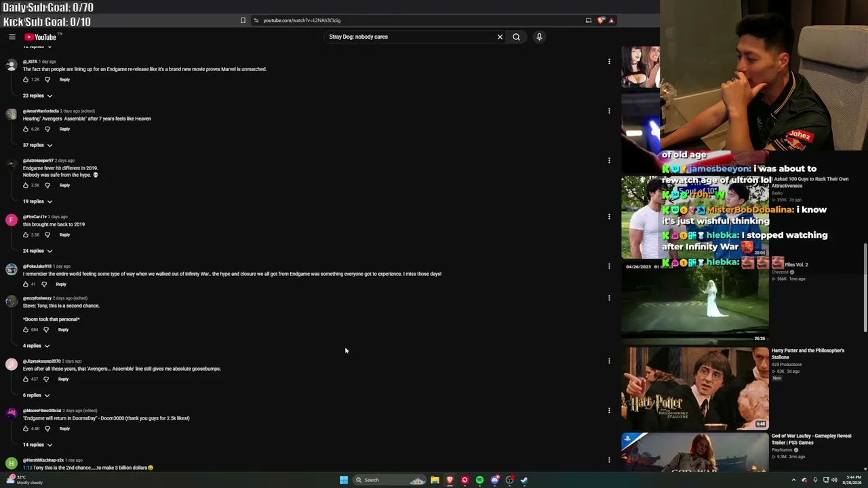Open Spotify from the taskbar
The height and width of the screenshot is (488, 868).
pos(479,480)
